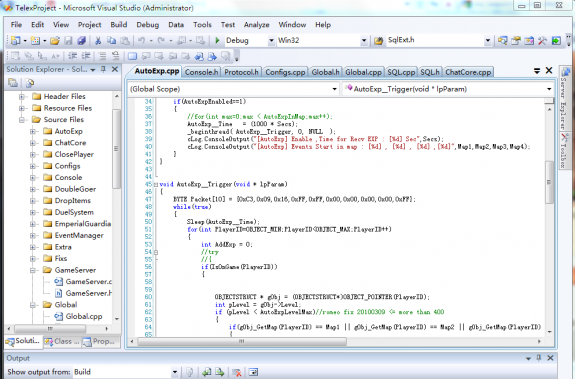
Task: Click the Open File toolbar icon
Action: [x=55, y=41]
